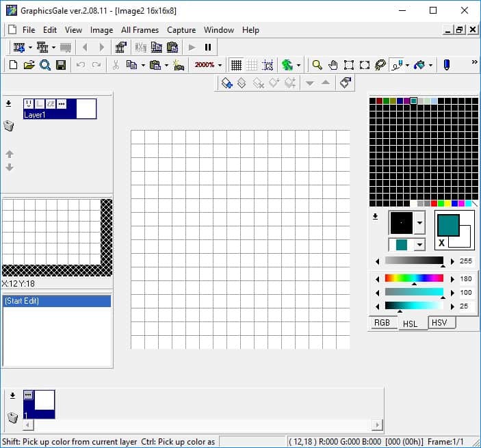Toggle Layer1 transparency icon
The width and height of the screenshot is (481, 448).
(39, 104)
